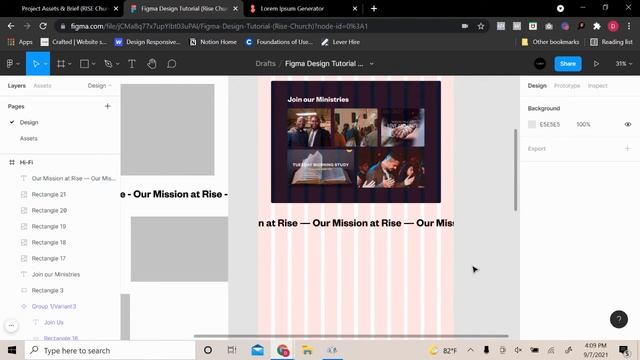Open Lever Hire bookmark
This screenshot has width=640, height=360.
340,42
